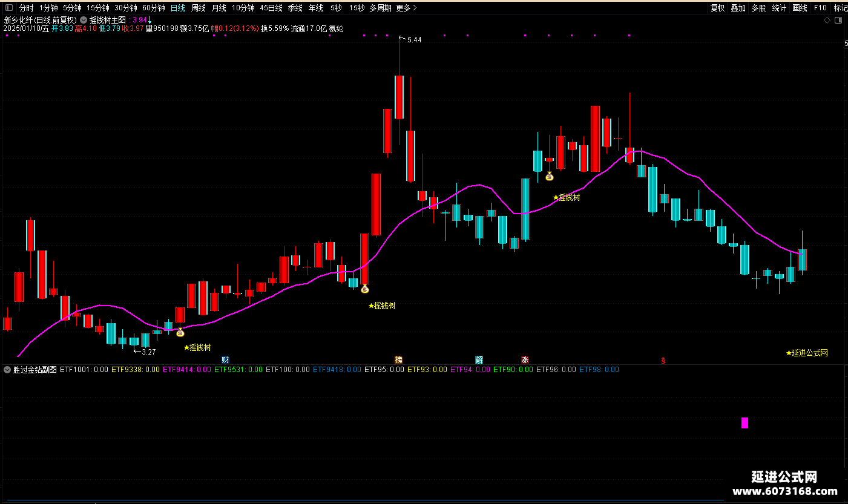
Task: Click the 涨 event marker icon
Action: coord(525,360)
